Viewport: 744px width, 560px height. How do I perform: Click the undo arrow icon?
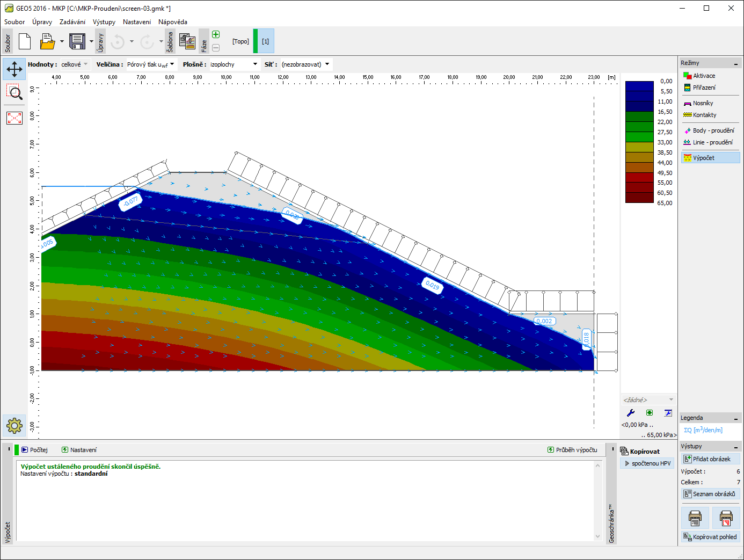point(117,41)
